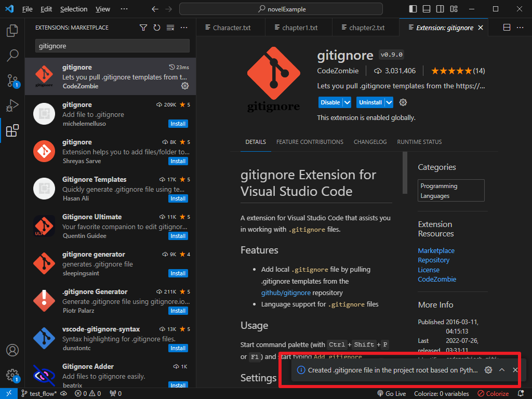Open remote window indicator in status bar
Viewport: 532px width, 399px height.
pyautogui.click(x=9, y=394)
